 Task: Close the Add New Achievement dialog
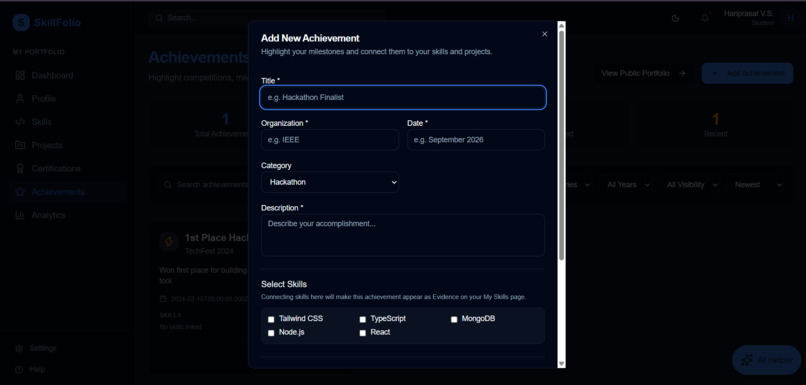coord(544,34)
